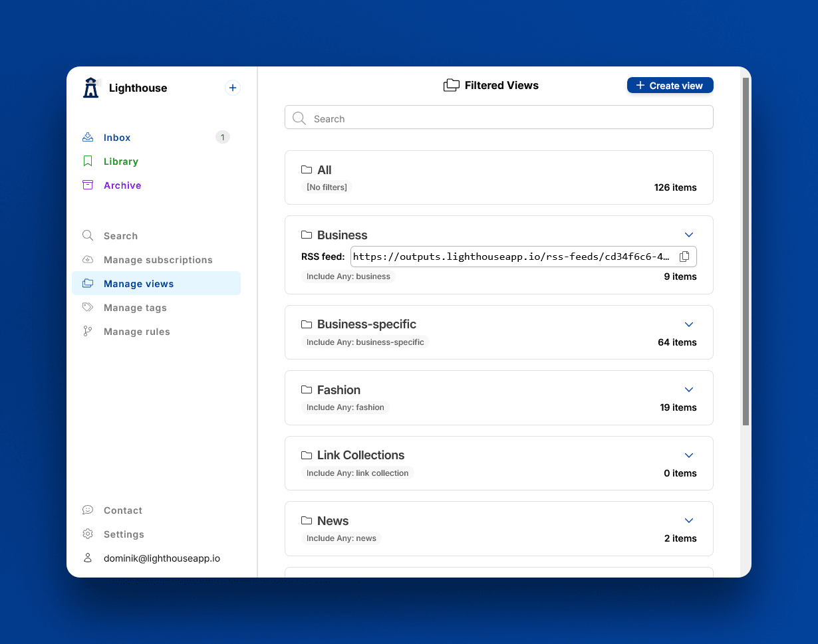Click the Manage rules branch icon

pyautogui.click(x=88, y=332)
